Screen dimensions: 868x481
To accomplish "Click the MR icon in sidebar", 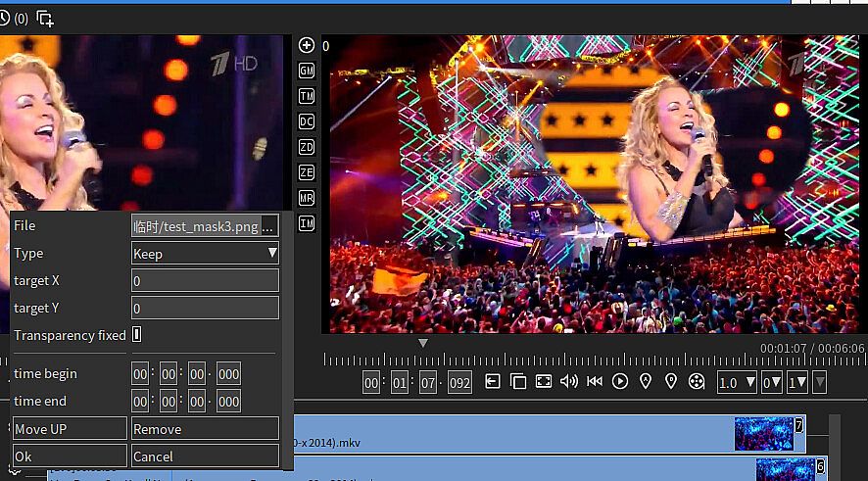I will pyautogui.click(x=307, y=198).
